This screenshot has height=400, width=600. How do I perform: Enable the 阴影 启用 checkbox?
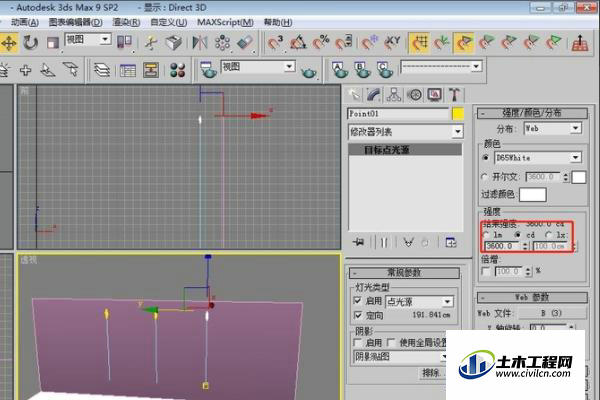[x=358, y=342]
